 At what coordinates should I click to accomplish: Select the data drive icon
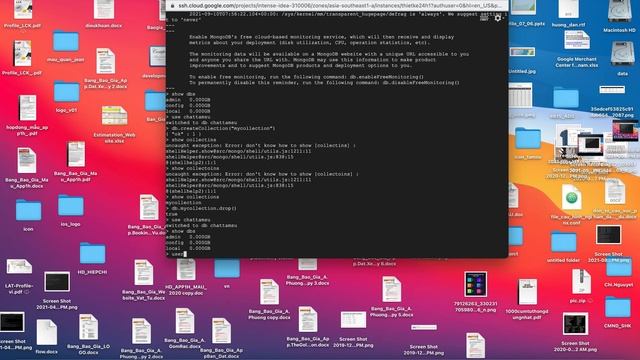[x=622, y=54]
